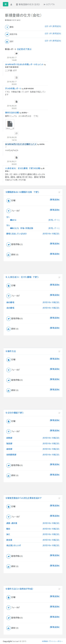
Task: Click プライバシー ポリシー footer link
Action: pyautogui.click(x=56, y=641)
